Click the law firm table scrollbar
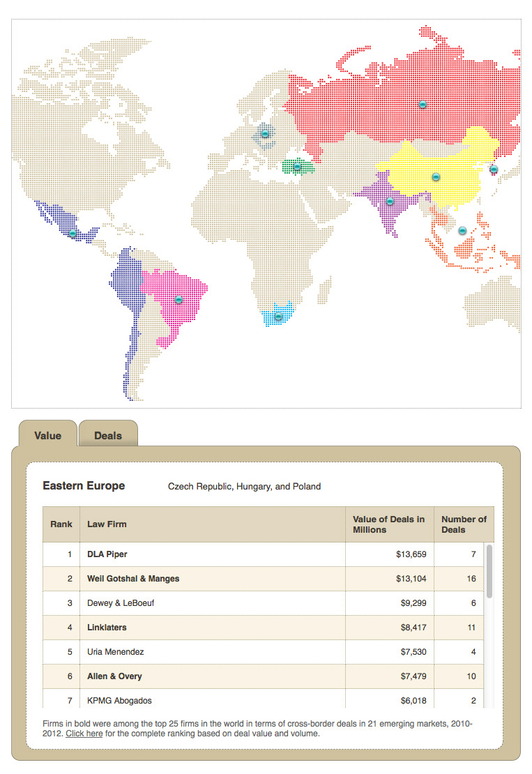The image size is (532, 774). pyautogui.click(x=489, y=571)
